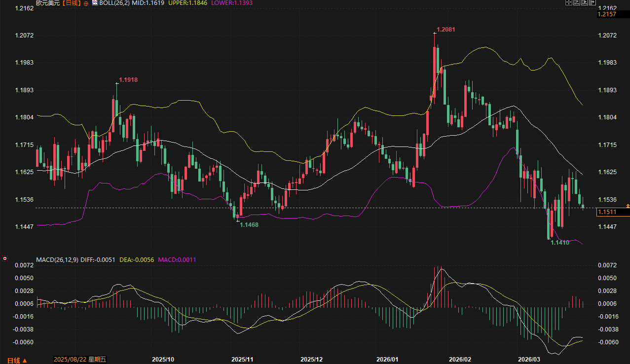
Task: Click the UPPER:1.1846 value
Action: (188, 3)
